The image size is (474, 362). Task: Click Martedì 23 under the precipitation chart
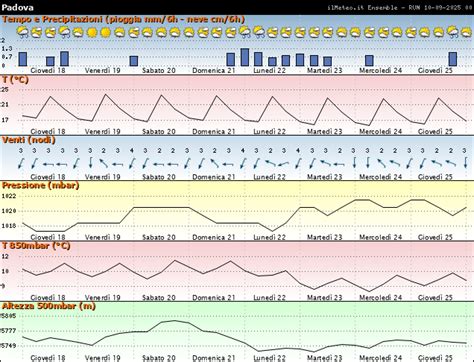[x=325, y=71]
